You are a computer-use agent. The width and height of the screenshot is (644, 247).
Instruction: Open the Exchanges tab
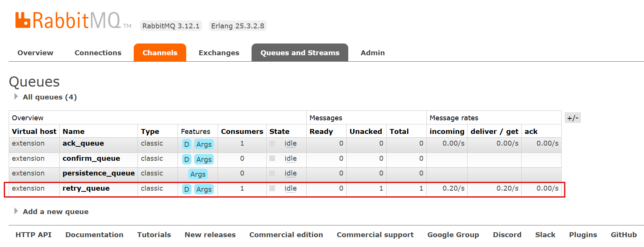click(x=219, y=53)
